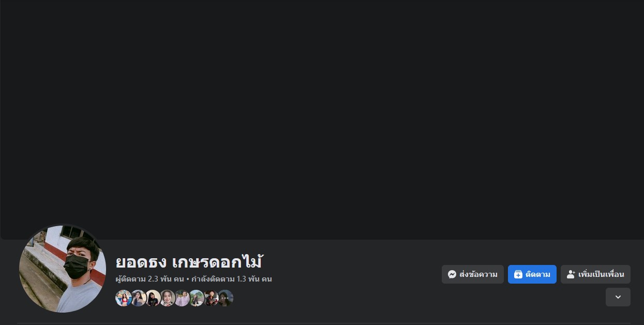Click the profile name ยอดธง เกษรดอกไม้
This screenshot has height=325, width=644.
click(189, 261)
